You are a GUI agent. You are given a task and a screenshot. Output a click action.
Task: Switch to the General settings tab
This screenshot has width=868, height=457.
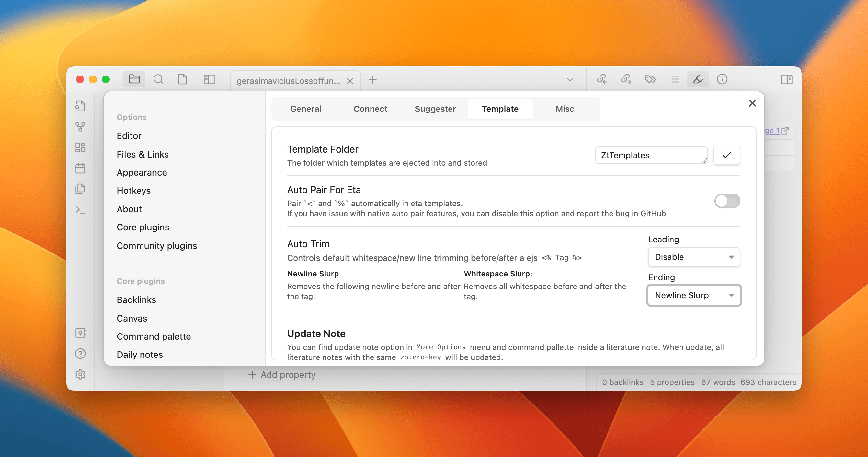[x=306, y=109]
